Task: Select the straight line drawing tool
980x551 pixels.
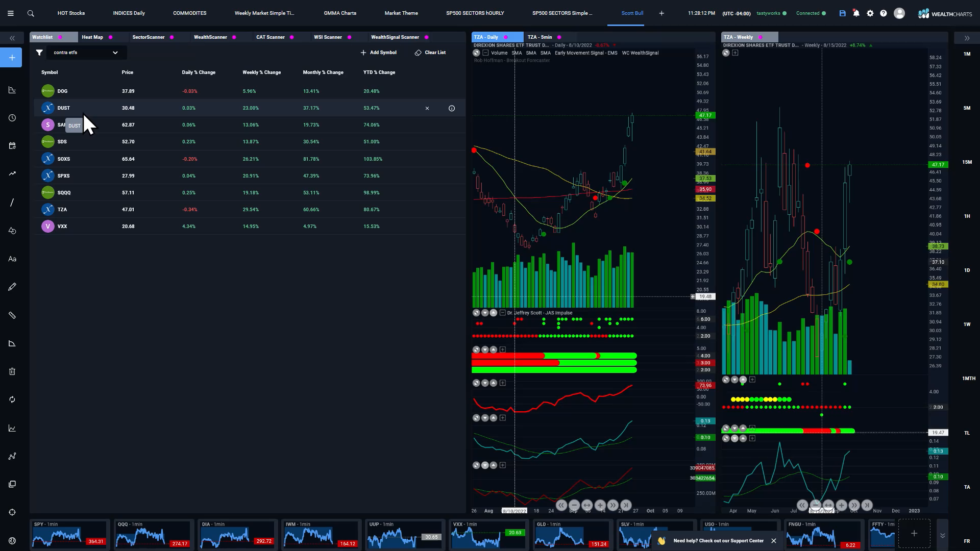Action: (12, 203)
